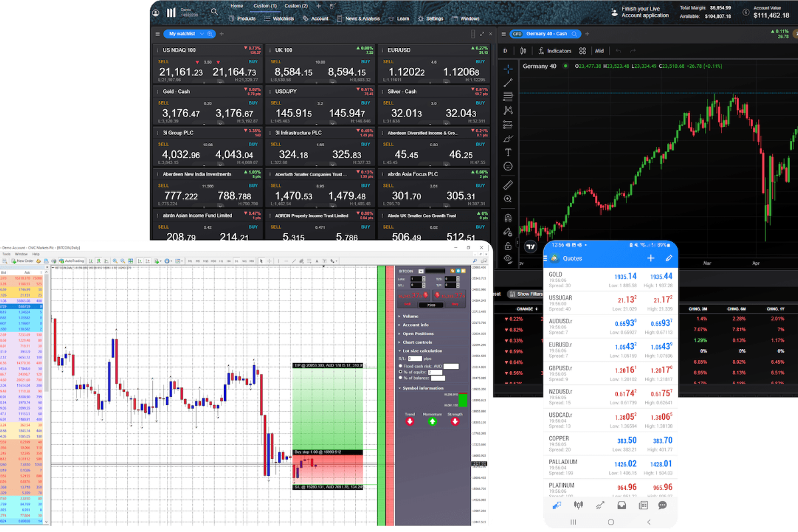Click the TradingView logo on the chart

(530, 246)
